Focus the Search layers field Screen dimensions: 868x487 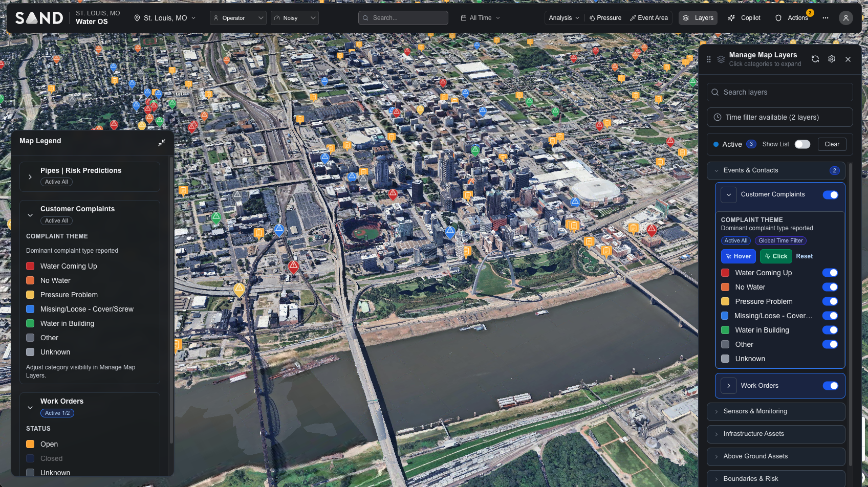coord(779,92)
